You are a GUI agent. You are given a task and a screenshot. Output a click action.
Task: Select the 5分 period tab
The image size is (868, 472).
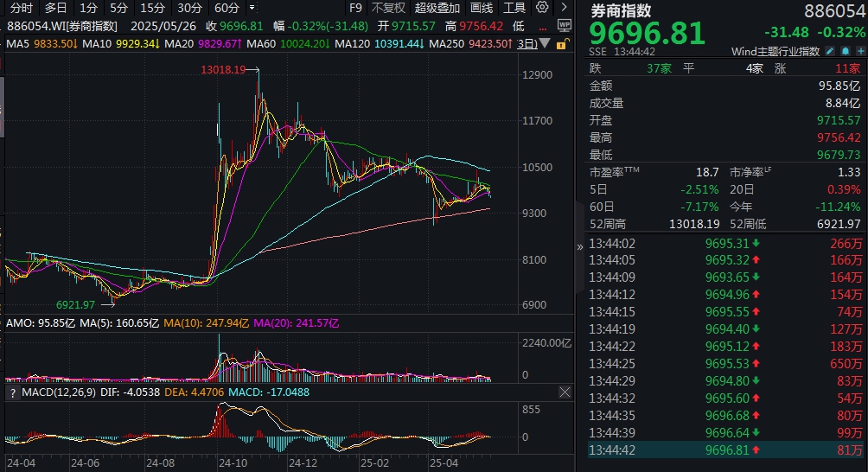pyautogui.click(x=118, y=8)
